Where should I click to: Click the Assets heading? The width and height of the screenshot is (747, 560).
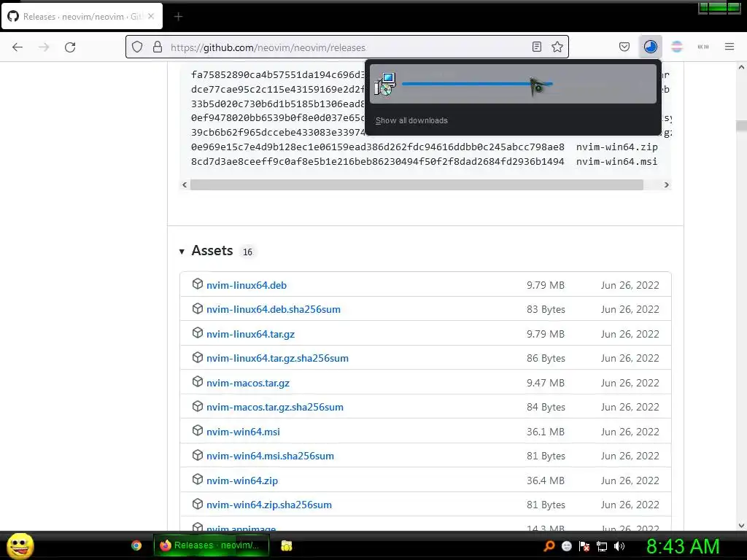pyautogui.click(x=212, y=251)
